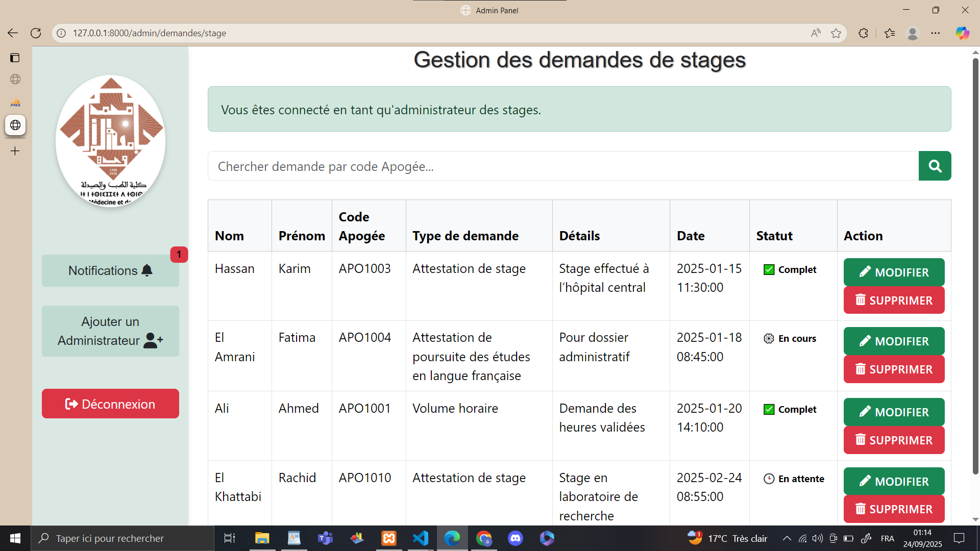Click the browser back arrow
Viewport: 980px width, 551px height.
[13, 33]
